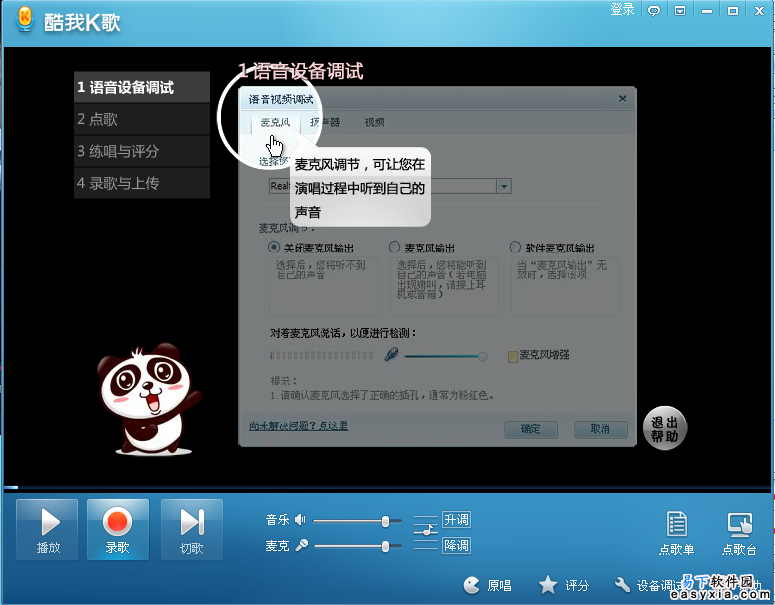Adjust the 音乐 volume slider
Image resolution: width=775 pixels, height=605 pixels.
click(x=357, y=521)
